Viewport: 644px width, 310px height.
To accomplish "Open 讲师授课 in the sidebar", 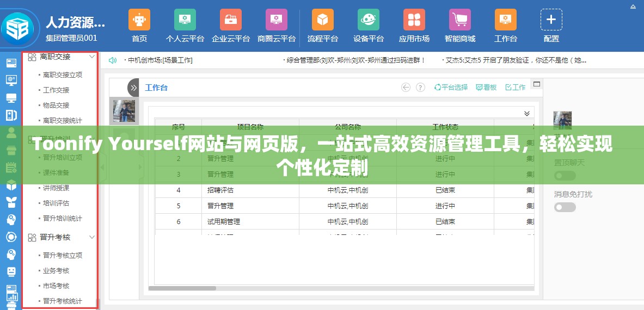I will (x=56, y=188).
